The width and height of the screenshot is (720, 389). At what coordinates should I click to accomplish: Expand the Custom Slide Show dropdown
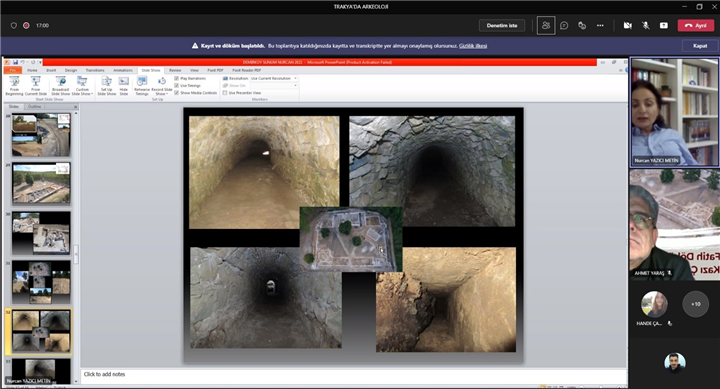tap(82, 86)
